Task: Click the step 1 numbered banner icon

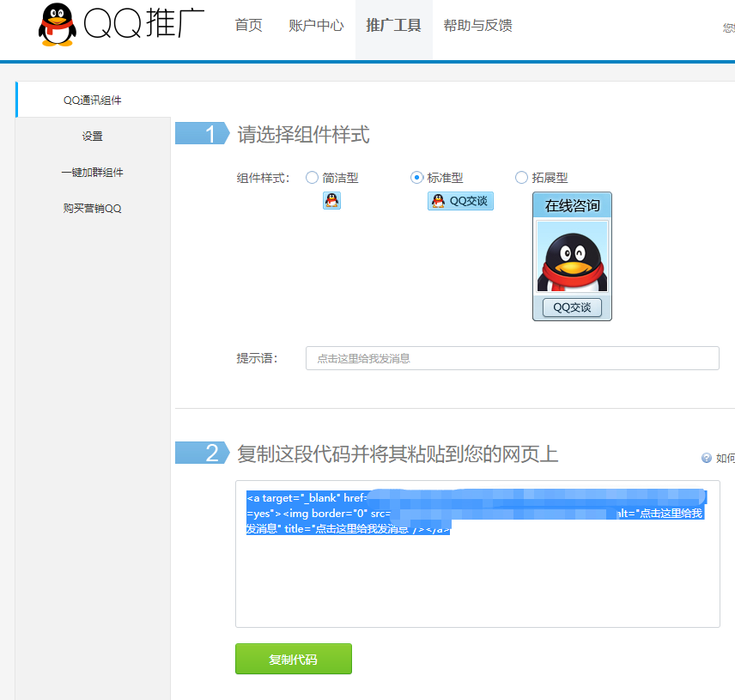Action: pyautogui.click(x=203, y=133)
